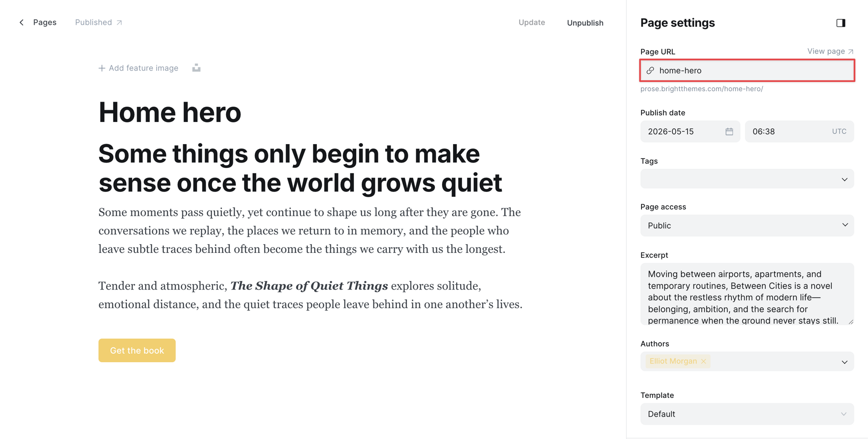Image resolution: width=868 pixels, height=439 pixels.
Task: Open Unsplash image picker icon
Action: pyautogui.click(x=196, y=68)
